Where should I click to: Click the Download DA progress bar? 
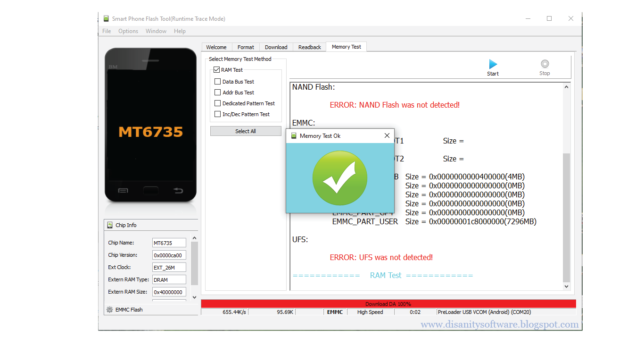[388, 303]
